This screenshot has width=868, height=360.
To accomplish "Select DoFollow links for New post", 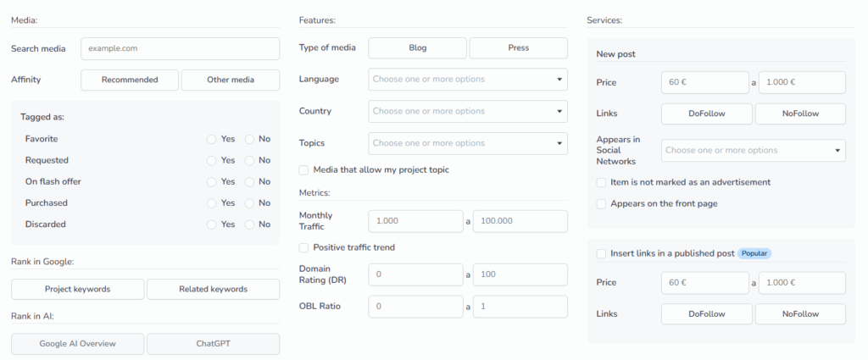I will pyautogui.click(x=707, y=114).
